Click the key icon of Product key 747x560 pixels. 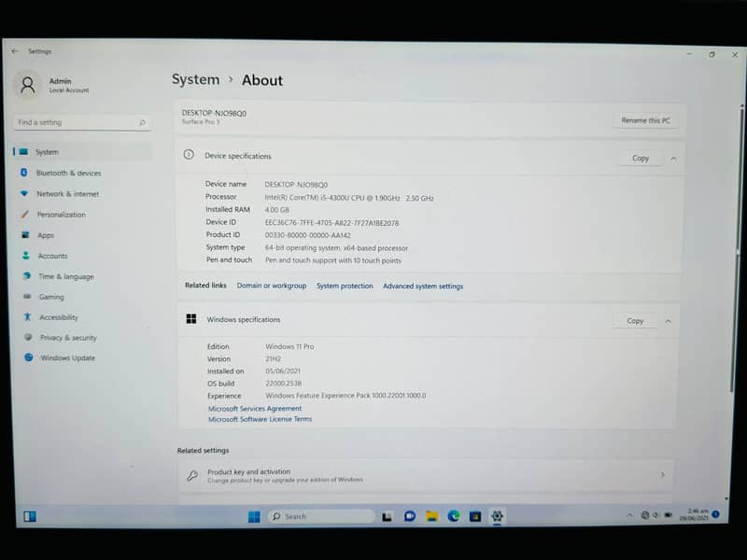[192, 475]
